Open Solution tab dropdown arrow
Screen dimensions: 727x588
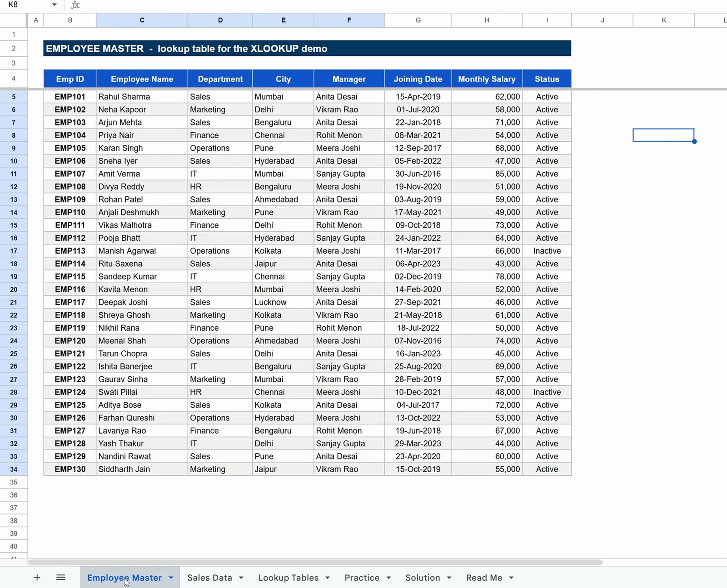[x=449, y=578]
